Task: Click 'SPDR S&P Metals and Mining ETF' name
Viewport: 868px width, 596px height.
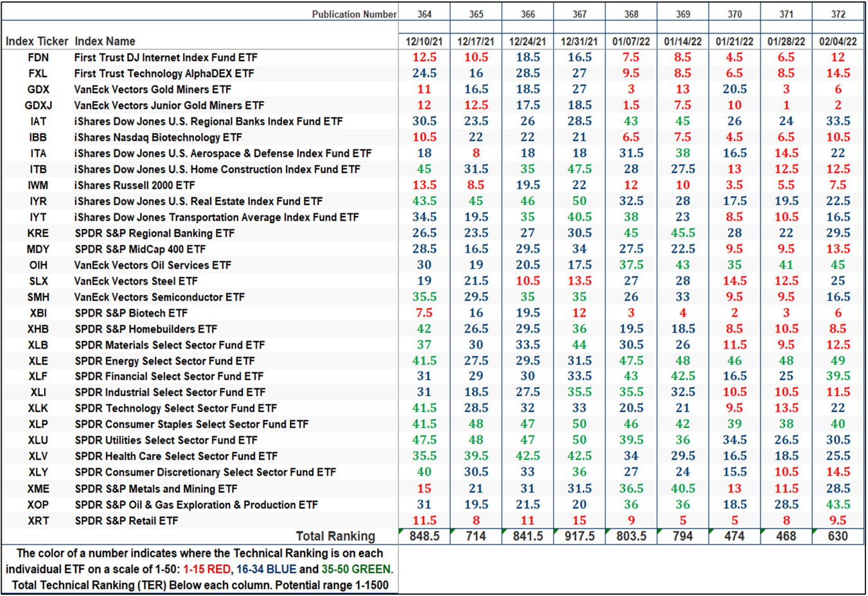Action: click(x=156, y=489)
